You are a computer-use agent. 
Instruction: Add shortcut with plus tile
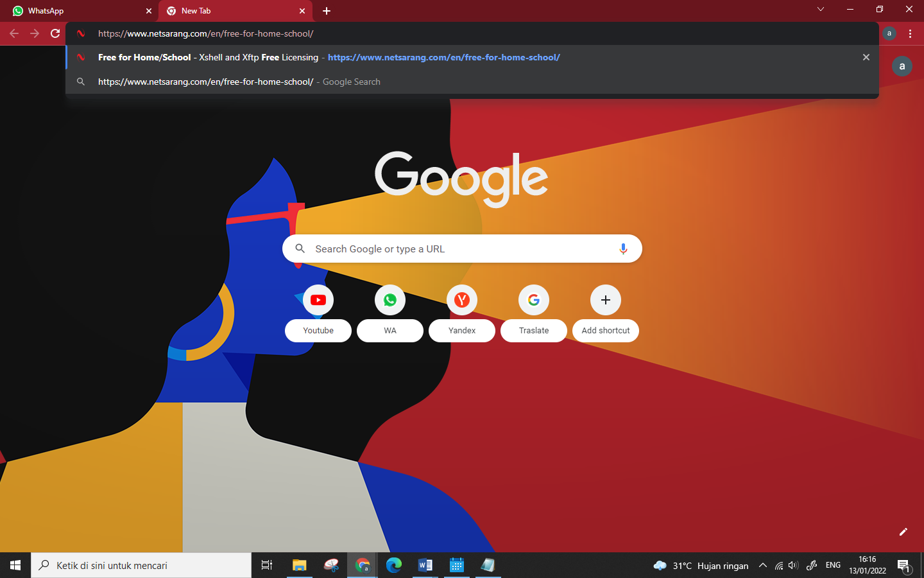pos(606,313)
